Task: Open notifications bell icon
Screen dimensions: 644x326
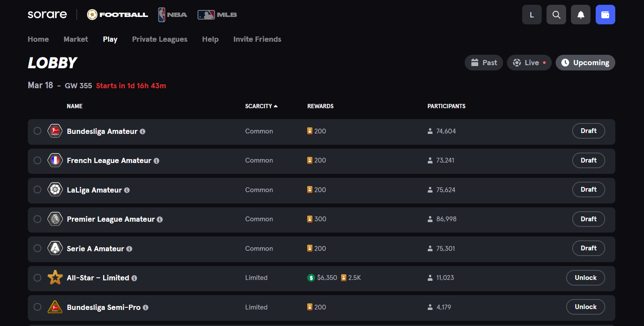Action: (x=580, y=15)
